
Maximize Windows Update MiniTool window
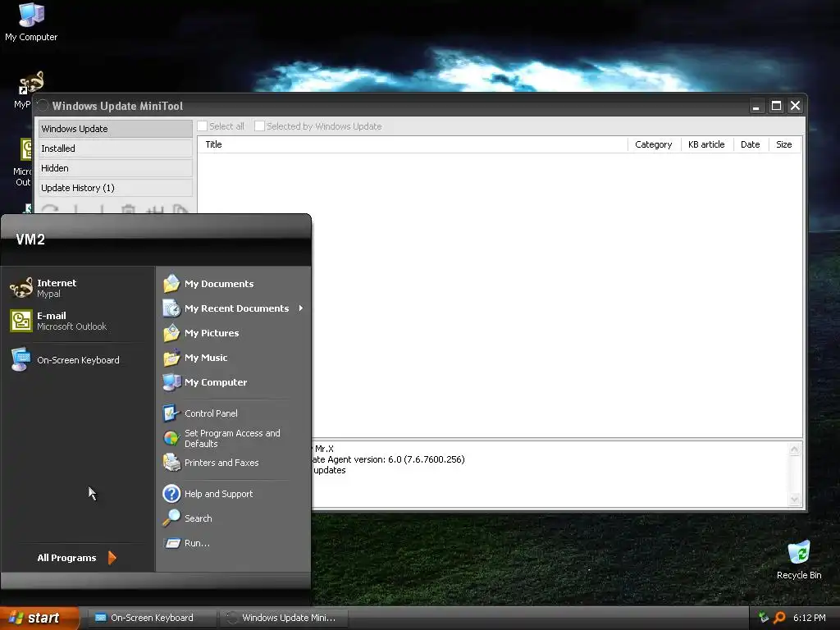pyautogui.click(x=776, y=106)
